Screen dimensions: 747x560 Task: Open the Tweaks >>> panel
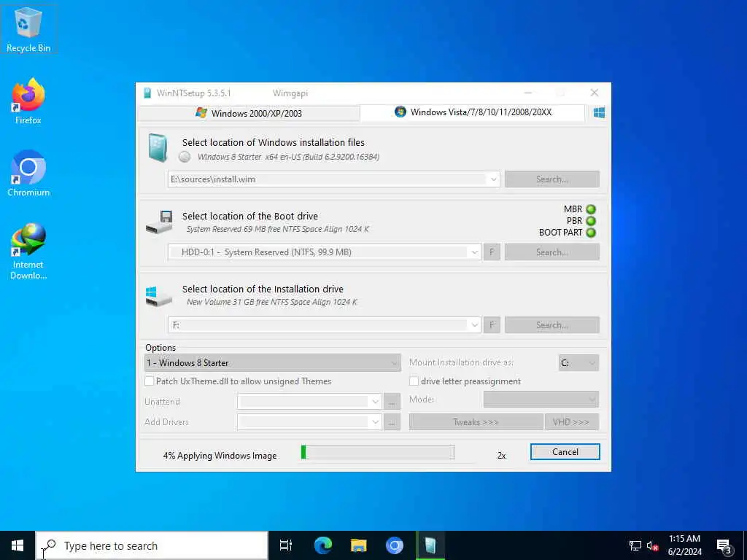click(x=476, y=422)
